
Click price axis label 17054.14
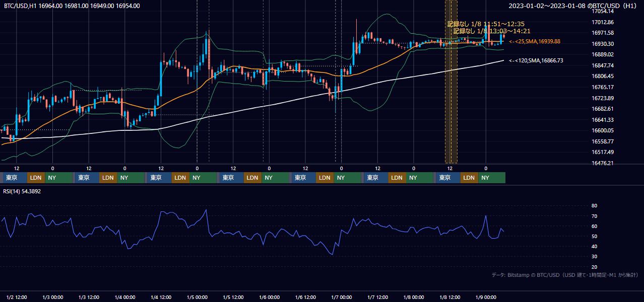pyautogui.click(x=602, y=11)
